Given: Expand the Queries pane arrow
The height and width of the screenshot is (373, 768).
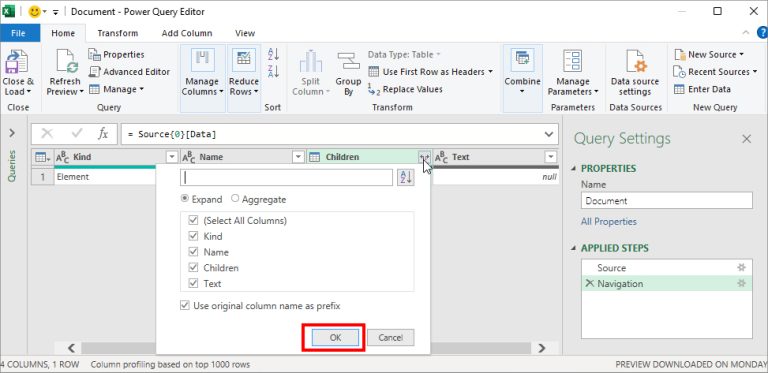Looking at the screenshot, I should [x=12, y=133].
